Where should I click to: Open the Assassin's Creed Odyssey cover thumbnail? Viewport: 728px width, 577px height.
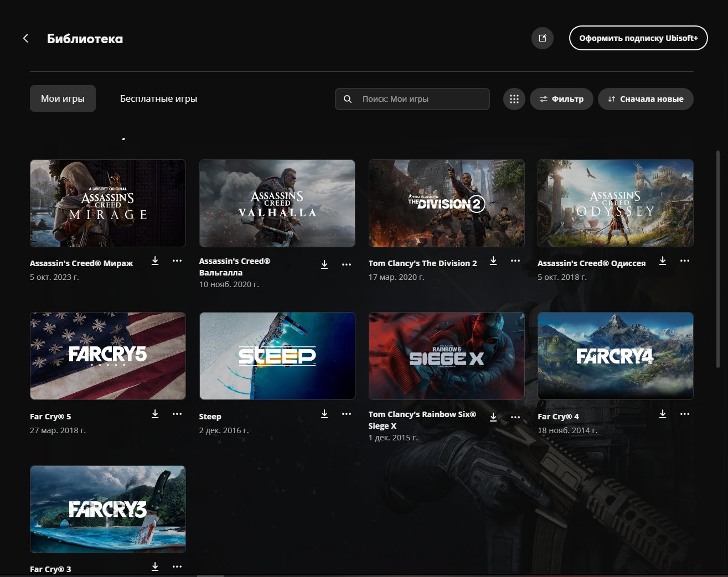tap(616, 204)
